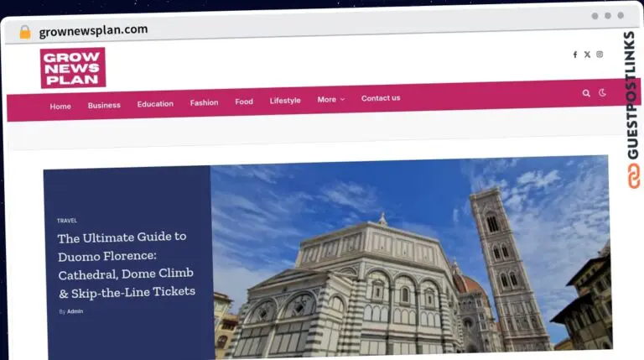Click the padlock icon in address bar
644x360 pixels.
point(25,32)
